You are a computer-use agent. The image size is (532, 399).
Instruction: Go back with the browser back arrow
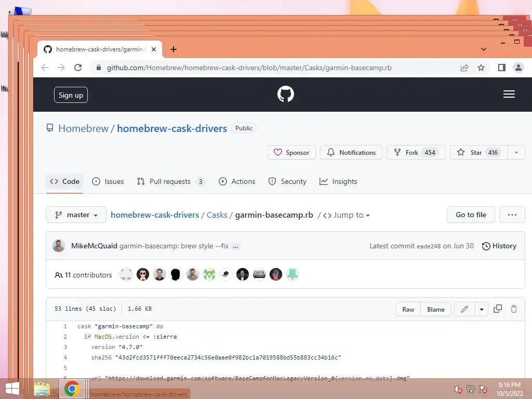[x=45, y=68]
